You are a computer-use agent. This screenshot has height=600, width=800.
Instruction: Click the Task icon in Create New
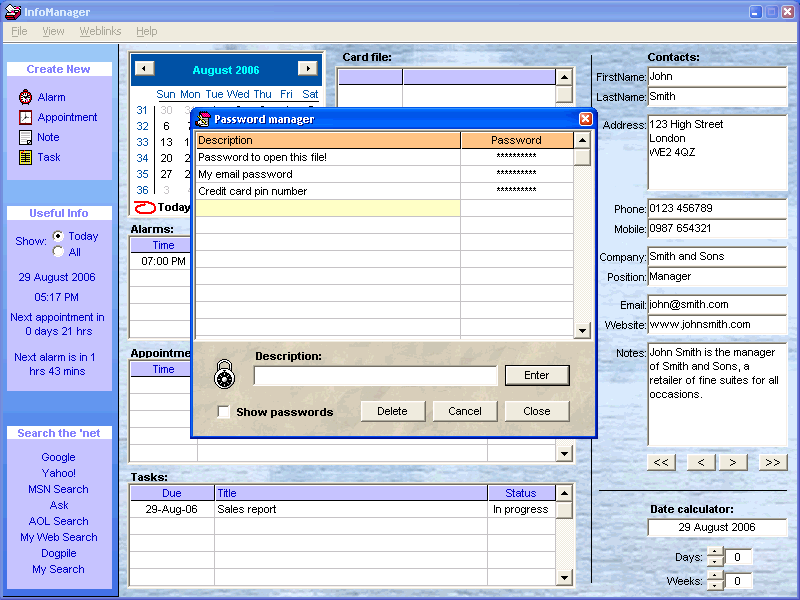tap(25, 157)
